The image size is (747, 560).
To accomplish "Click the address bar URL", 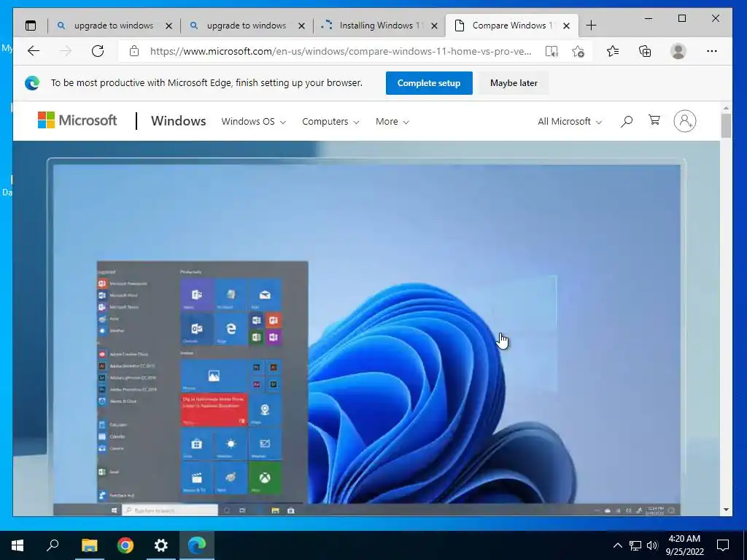I will (x=341, y=51).
